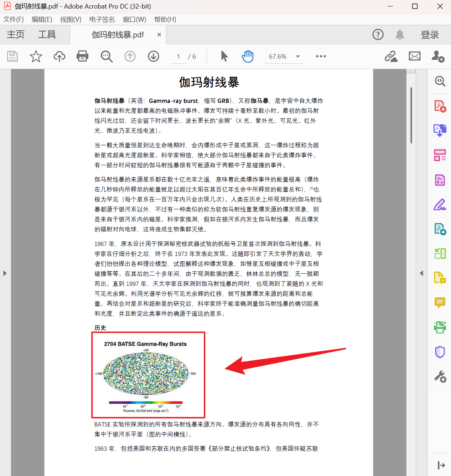Open the Fill & Sign tool

click(x=440, y=204)
